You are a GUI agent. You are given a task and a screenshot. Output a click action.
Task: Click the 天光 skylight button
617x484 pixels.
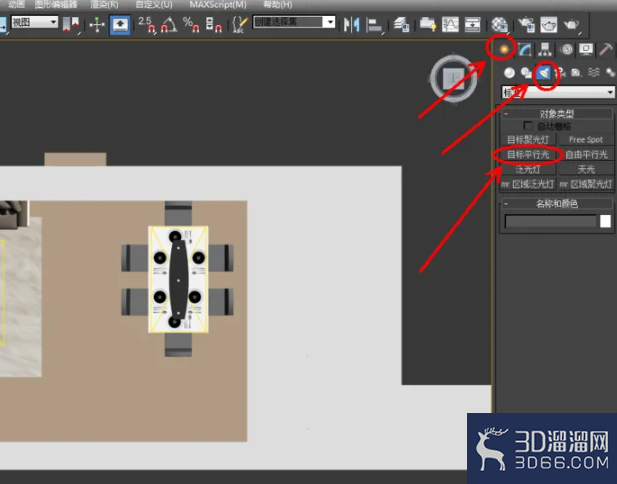[x=586, y=169]
